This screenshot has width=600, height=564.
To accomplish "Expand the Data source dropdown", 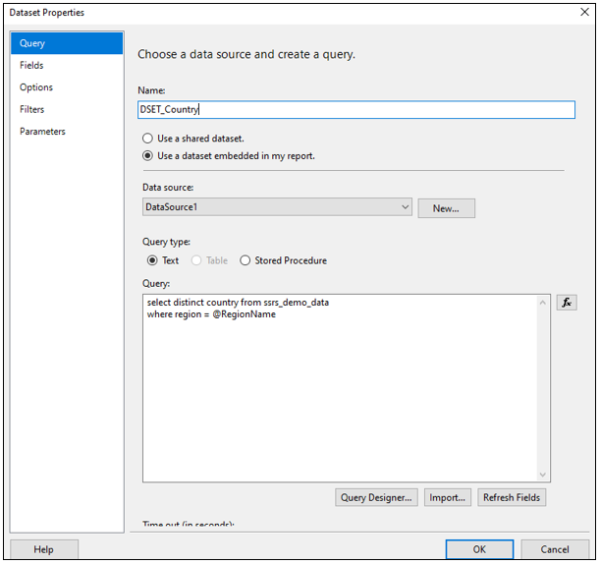I will tap(404, 207).
